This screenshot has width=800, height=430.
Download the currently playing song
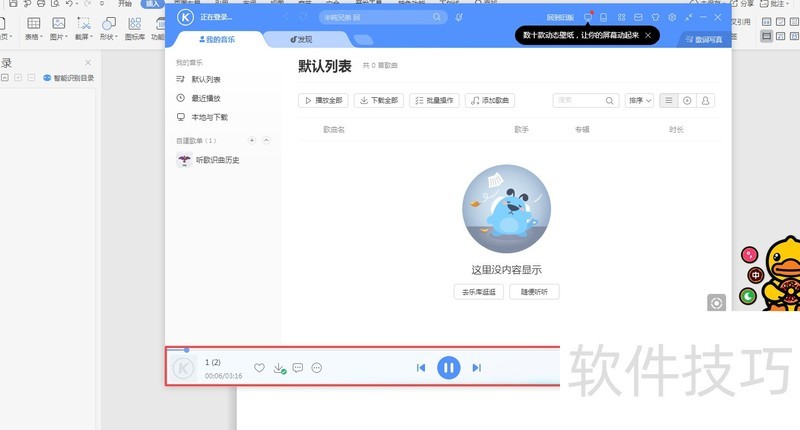[x=279, y=368]
